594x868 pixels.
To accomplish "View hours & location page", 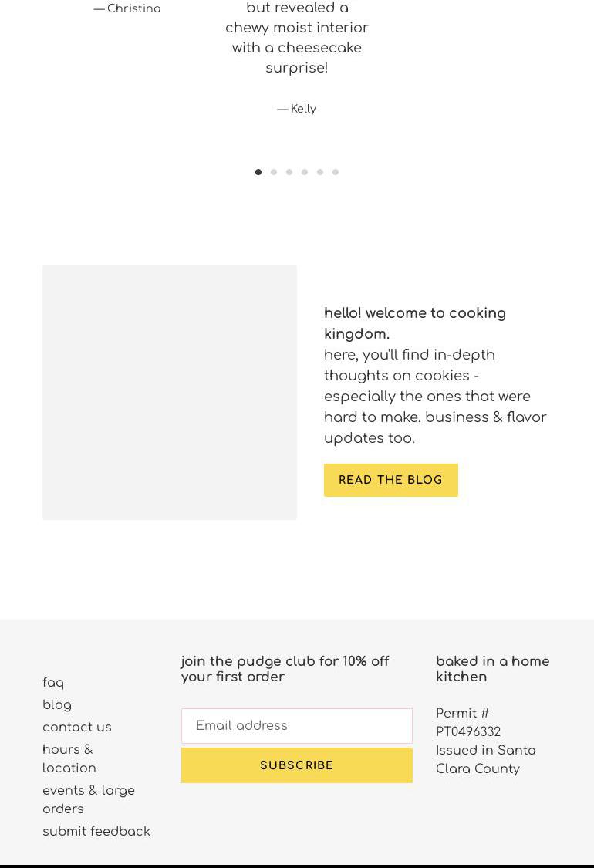I will pos(69,759).
